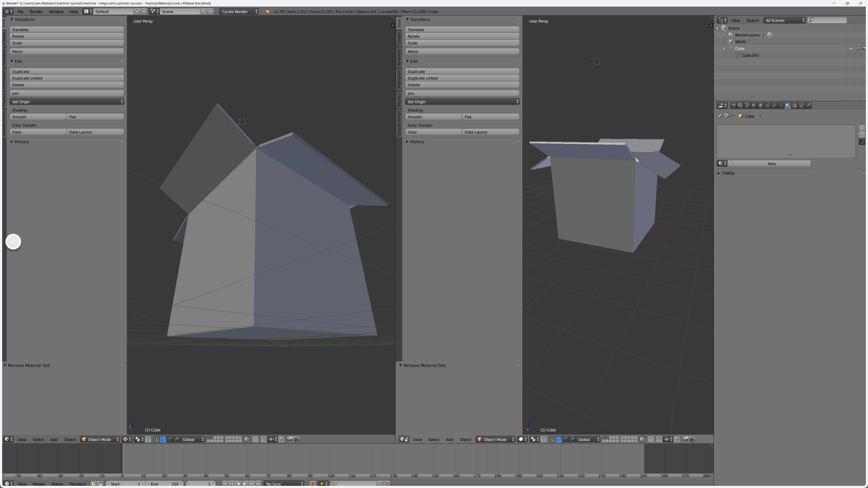Click rotate manipulator icon in left viewport header
Screen dimensions: 868x488
pos(170,439)
